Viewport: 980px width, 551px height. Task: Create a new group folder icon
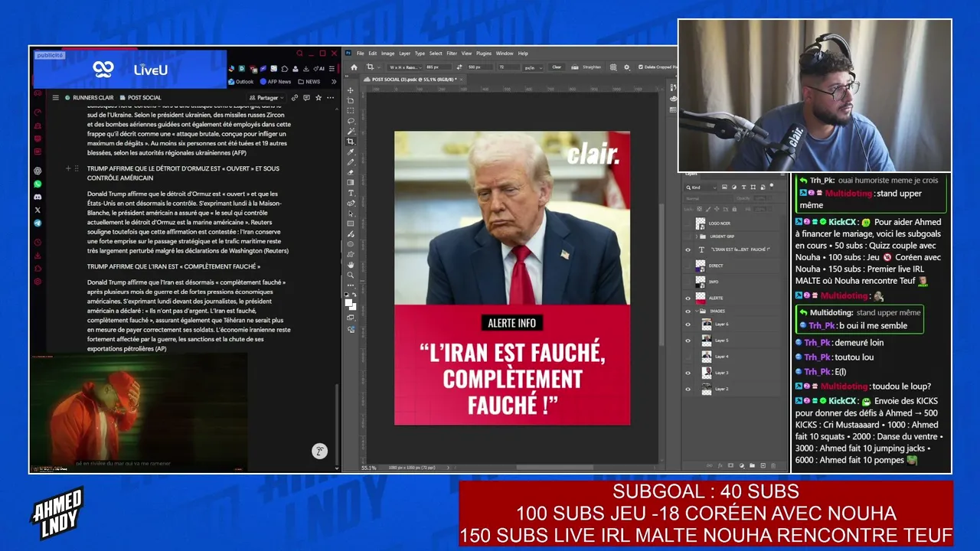753,465
